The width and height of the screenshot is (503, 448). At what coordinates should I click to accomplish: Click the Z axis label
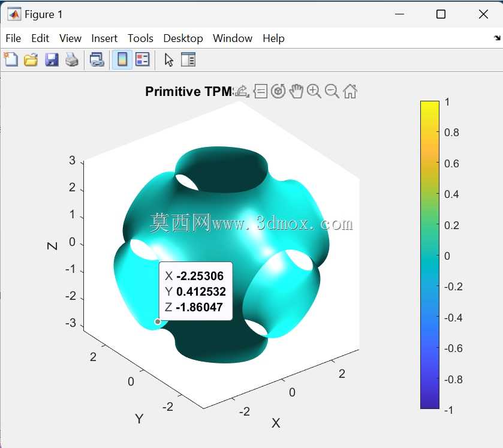tap(52, 246)
